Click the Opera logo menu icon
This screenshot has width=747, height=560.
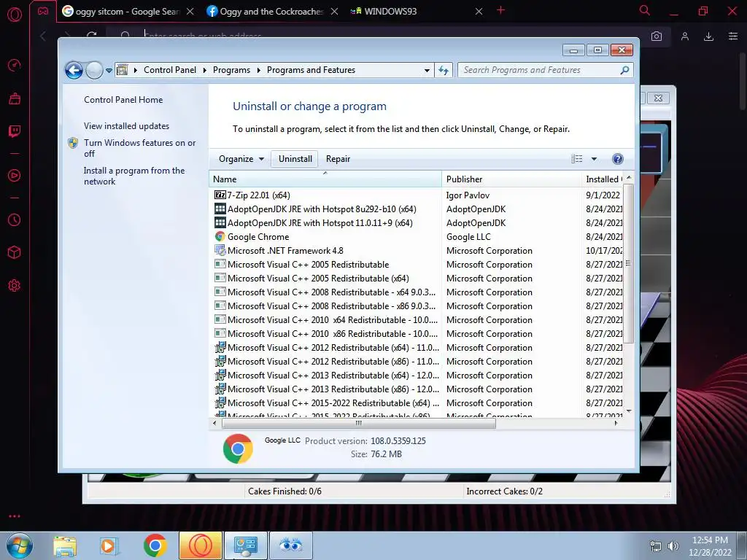click(x=15, y=15)
